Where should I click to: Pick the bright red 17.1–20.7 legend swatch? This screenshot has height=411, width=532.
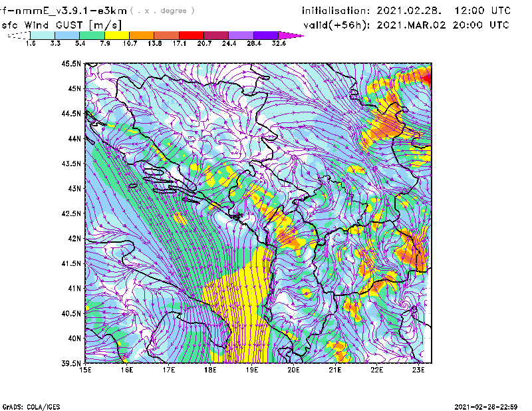(x=192, y=35)
